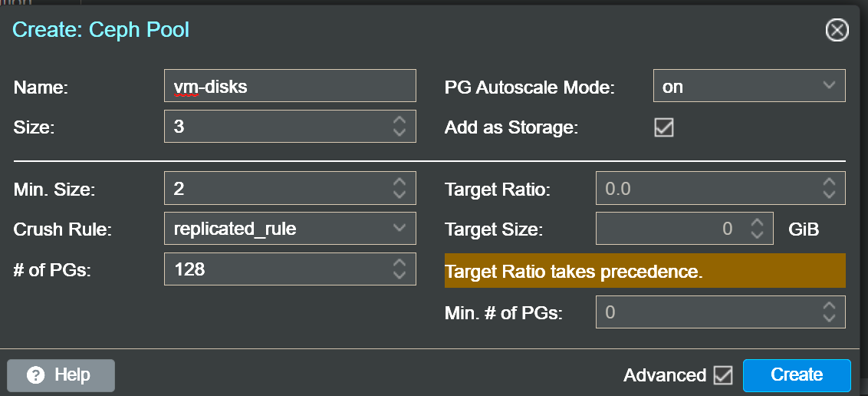
Task: Decrease Size with down spinner arrow
Action: coord(399,132)
